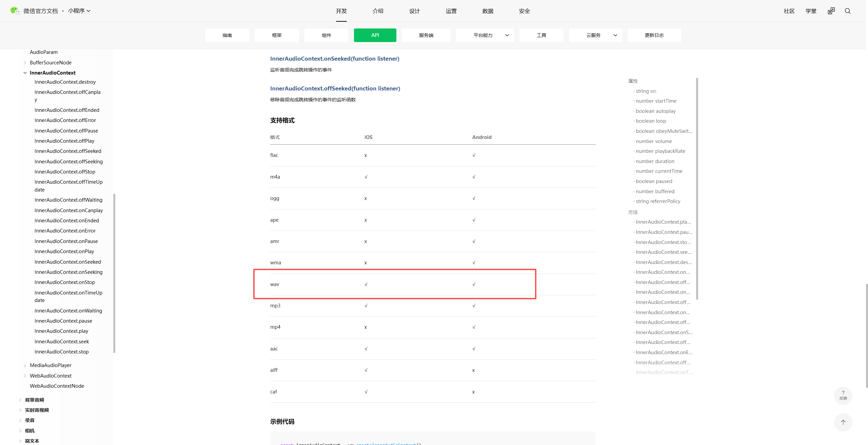Open the 更新日志 tab
The height and width of the screenshot is (445, 868).
tap(654, 35)
